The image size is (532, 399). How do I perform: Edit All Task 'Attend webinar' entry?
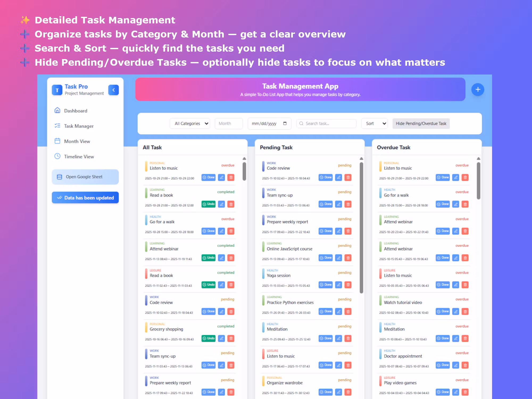pos(221,258)
